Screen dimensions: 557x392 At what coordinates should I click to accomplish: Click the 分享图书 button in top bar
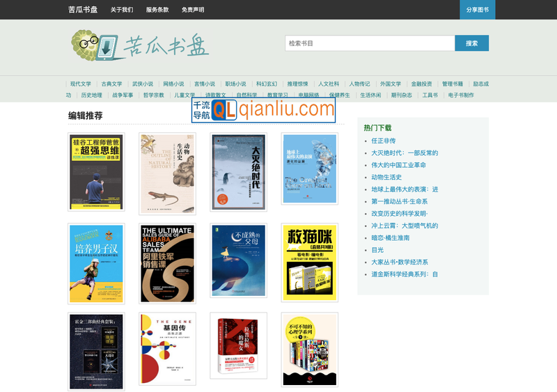[x=477, y=10]
